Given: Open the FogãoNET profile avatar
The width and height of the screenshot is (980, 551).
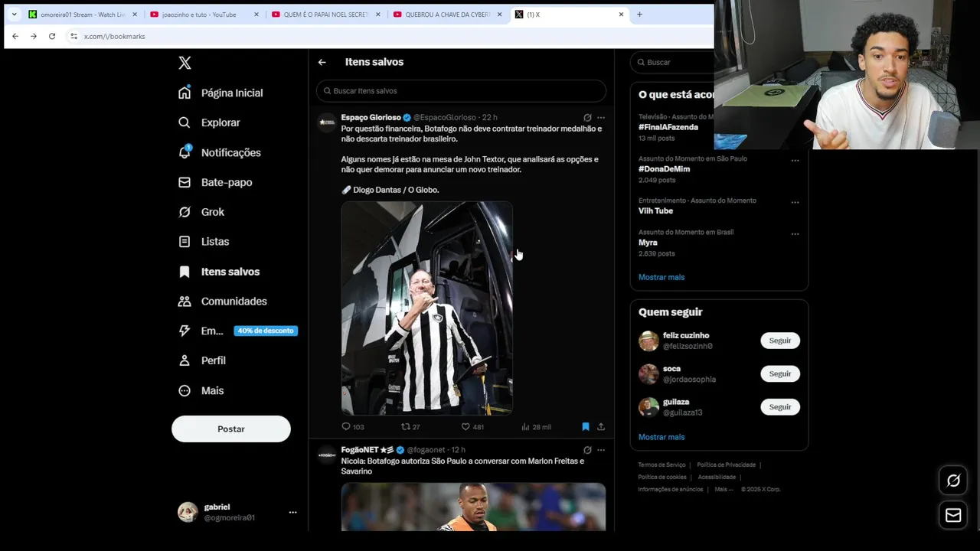Looking at the screenshot, I should 327,455.
